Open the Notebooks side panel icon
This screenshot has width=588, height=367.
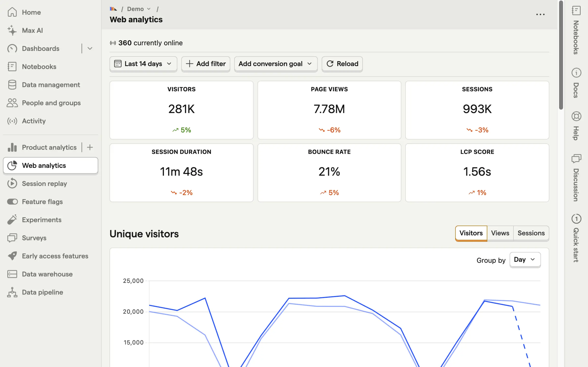coord(576,11)
